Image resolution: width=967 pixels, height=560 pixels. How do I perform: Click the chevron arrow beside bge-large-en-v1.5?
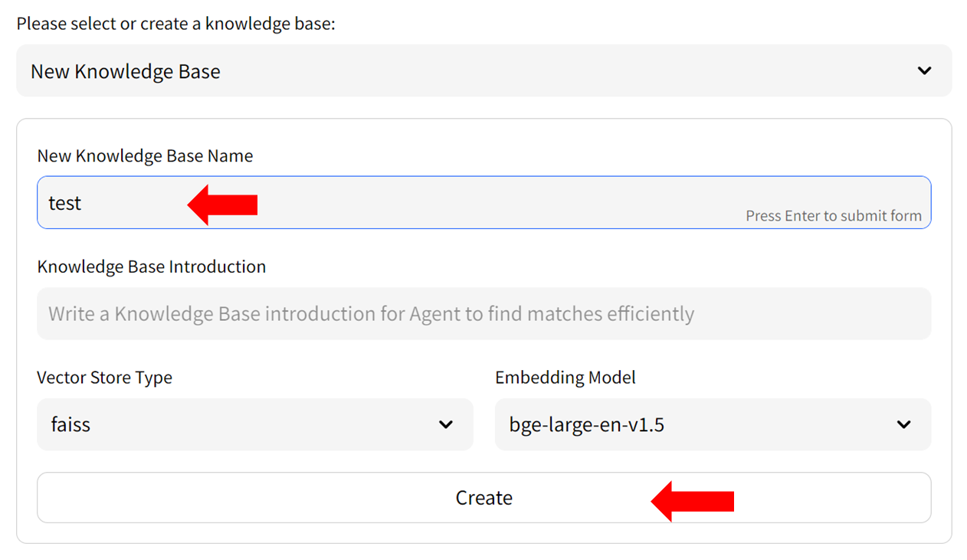904,424
